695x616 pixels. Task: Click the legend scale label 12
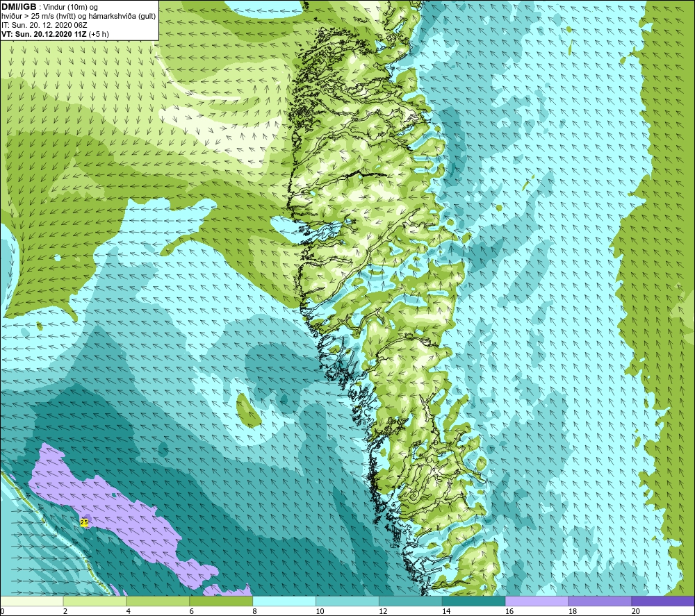[383, 611]
